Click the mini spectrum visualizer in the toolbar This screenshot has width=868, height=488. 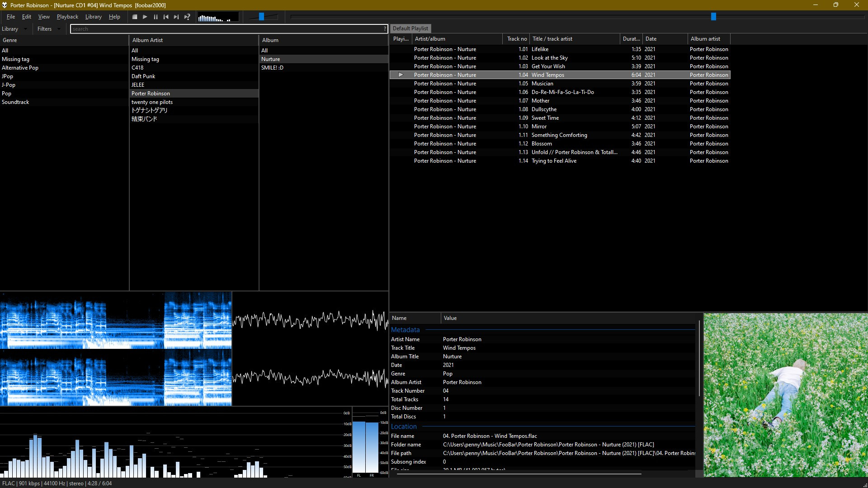click(218, 17)
